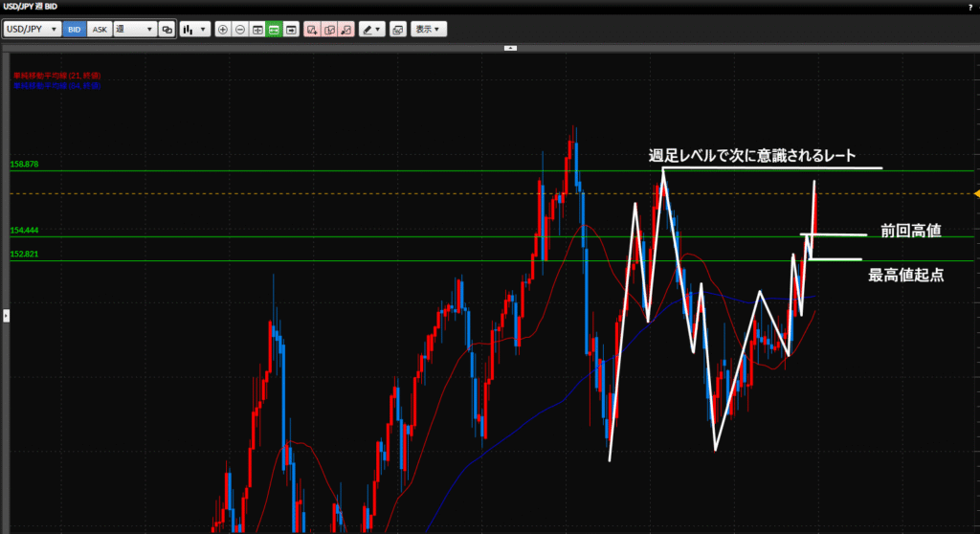Switch price to BID
The width and height of the screenshot is (980, 534).
pos(75,30)
